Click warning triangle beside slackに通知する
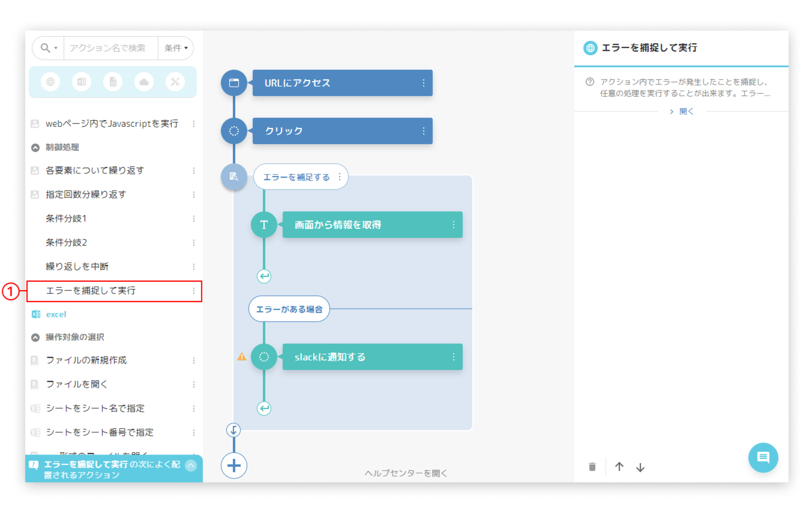812x513 pixels. (242, 357)
